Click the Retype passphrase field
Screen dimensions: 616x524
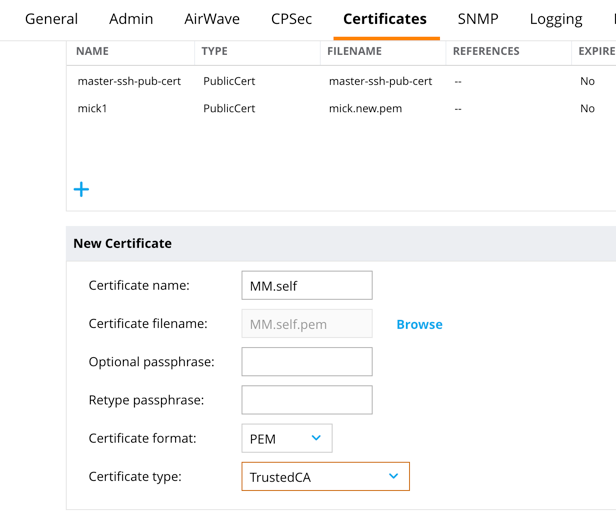click(307, 400)
